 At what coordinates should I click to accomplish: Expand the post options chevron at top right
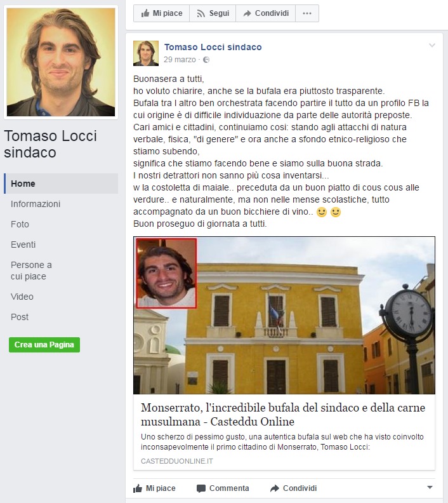(x=432, y=45)
